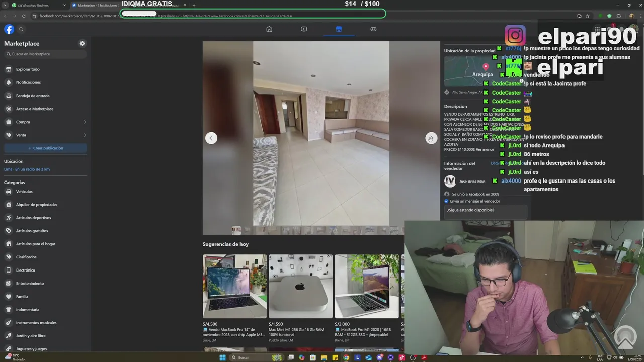Open the browser tab search dropdown
644x362 pixels.
tap(5, 5)
